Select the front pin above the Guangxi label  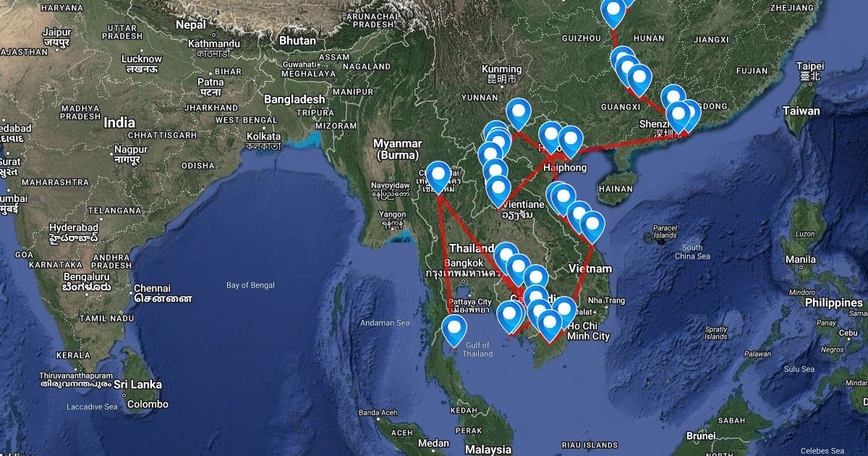(x=639, y=80)
